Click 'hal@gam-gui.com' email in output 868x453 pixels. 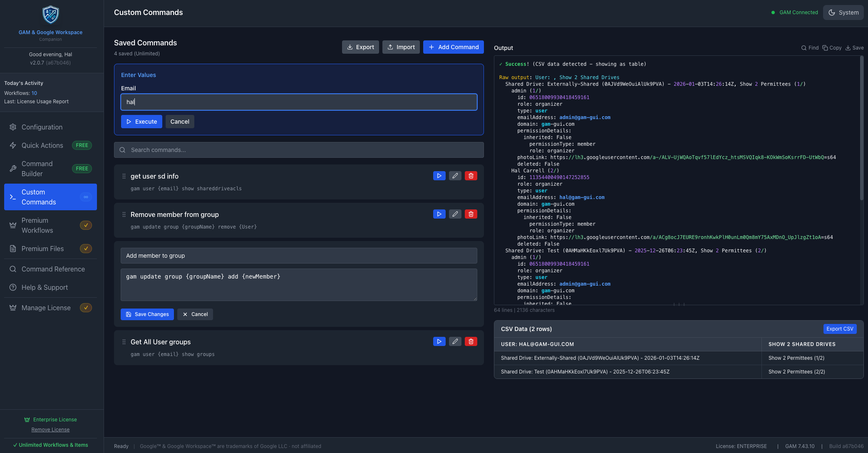582,197
